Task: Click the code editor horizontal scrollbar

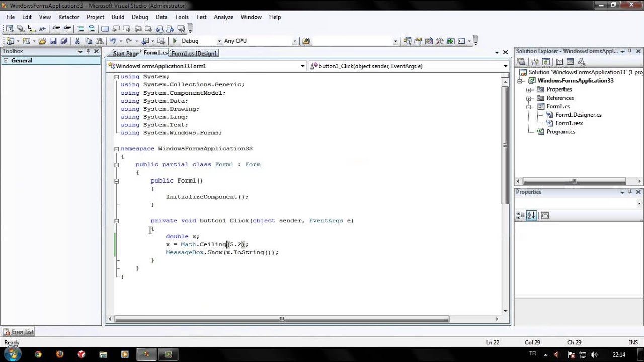Action: click(282, 319)
